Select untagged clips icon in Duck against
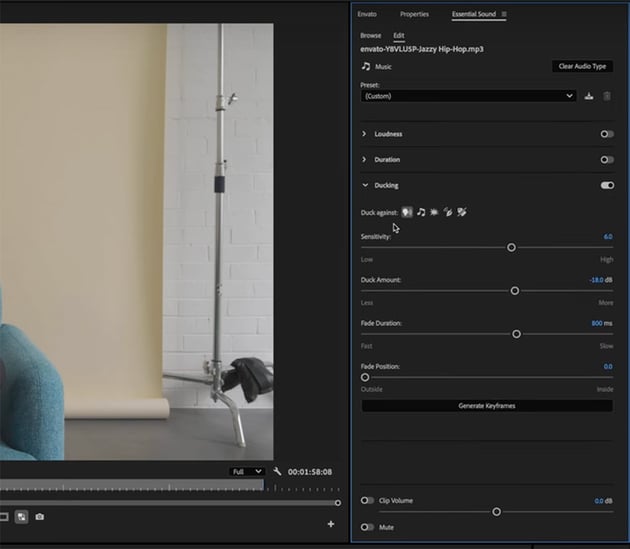Viewport: 630px width, 549px height. 462,212
